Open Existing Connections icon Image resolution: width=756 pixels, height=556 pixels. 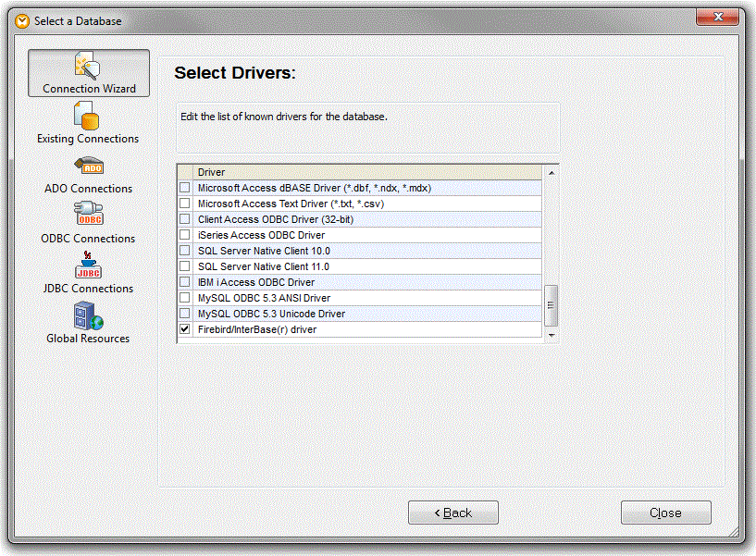click(86, 116)
